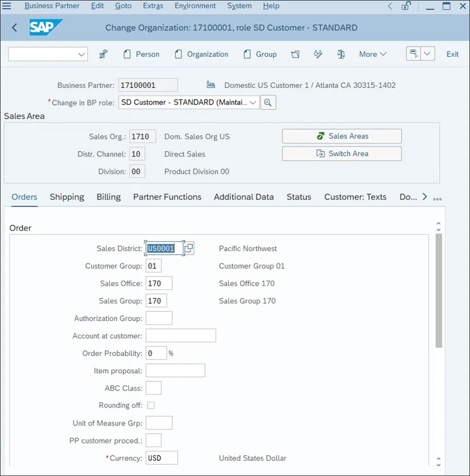Click the Currency field

point(162,458)
